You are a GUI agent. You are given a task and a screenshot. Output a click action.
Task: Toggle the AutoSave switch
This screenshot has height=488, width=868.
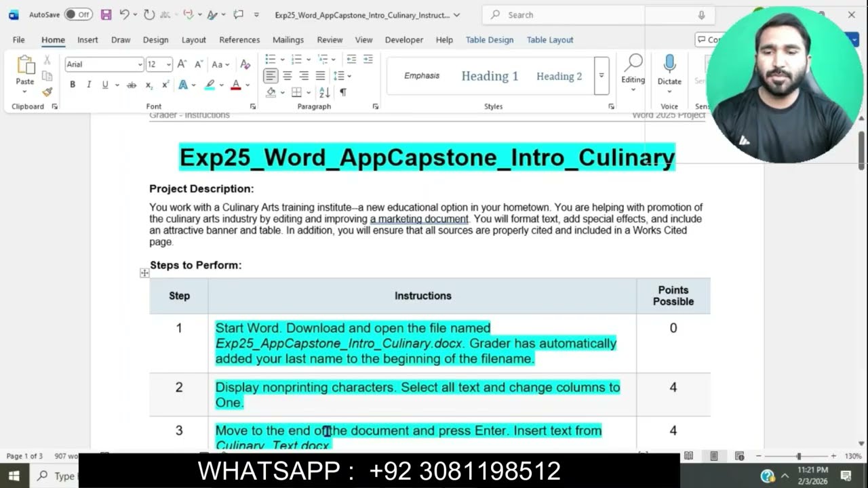pyautogui.click(x=79, y=14)
